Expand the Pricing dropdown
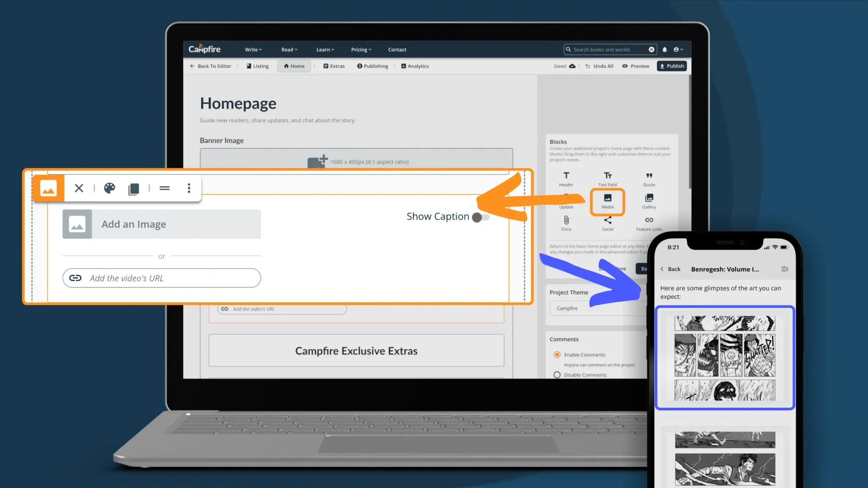The image size is (868, 488). [x=361, y=49]
